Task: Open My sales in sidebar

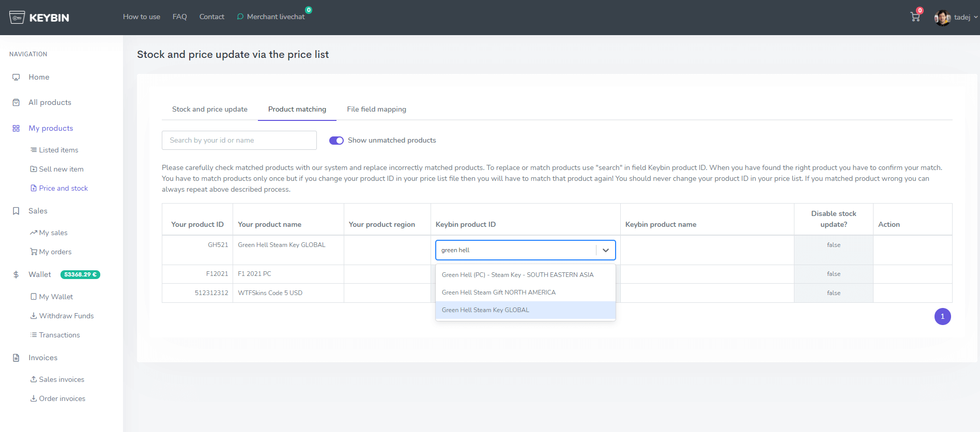Action: [53, 233]
